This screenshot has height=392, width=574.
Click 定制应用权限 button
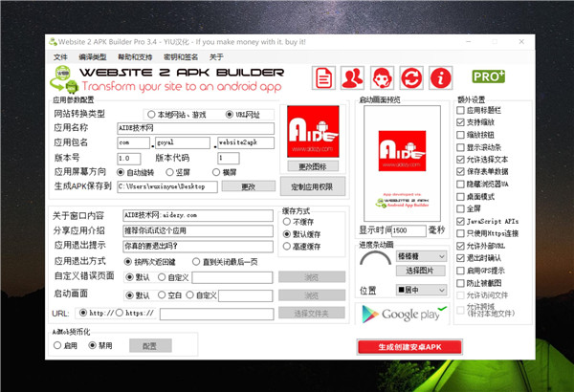(x=313, y=186)
